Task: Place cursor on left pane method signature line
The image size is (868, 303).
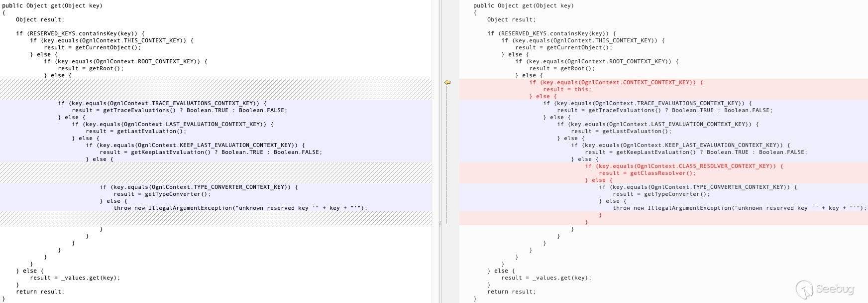Action: [52, 6]
